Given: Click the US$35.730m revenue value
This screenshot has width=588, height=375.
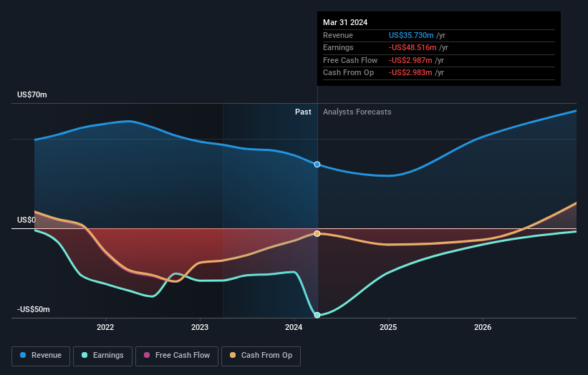Looking at the screenshot, I should (x=411, y=35).
